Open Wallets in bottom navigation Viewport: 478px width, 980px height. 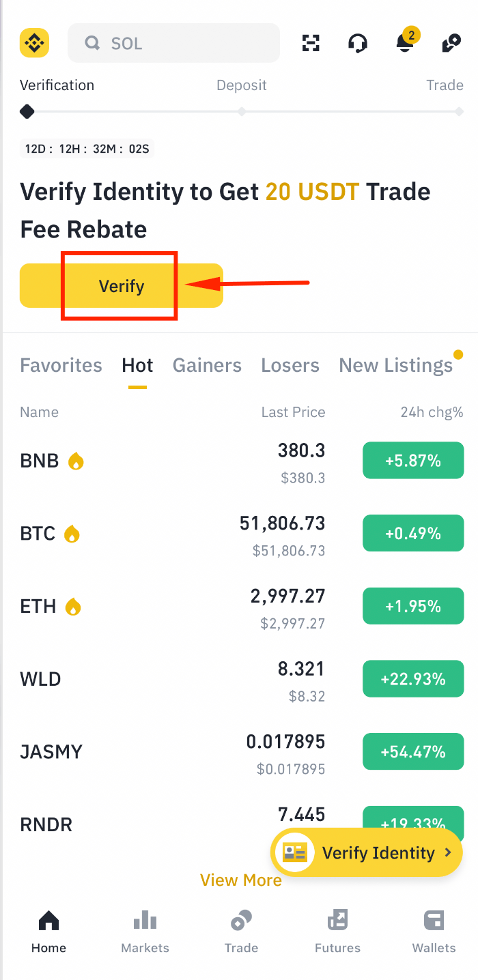[x=434, y=933]
